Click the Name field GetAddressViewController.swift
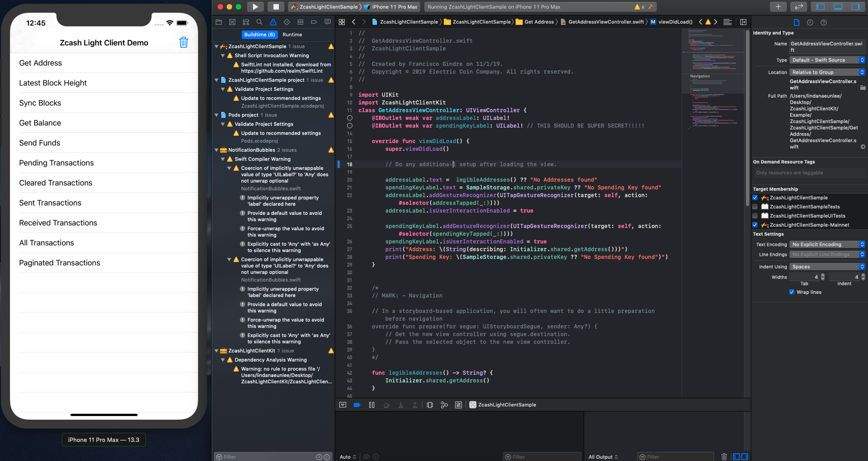The image size is (868, 461). [x=827, y=47]
